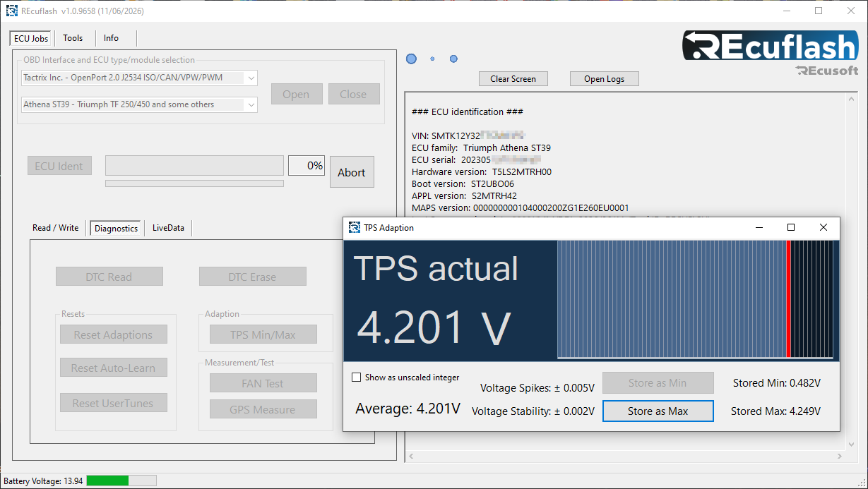The image size is (868, 489).
Task: Minimize the TPS Adaption window
Action: [x=759, y=227]
